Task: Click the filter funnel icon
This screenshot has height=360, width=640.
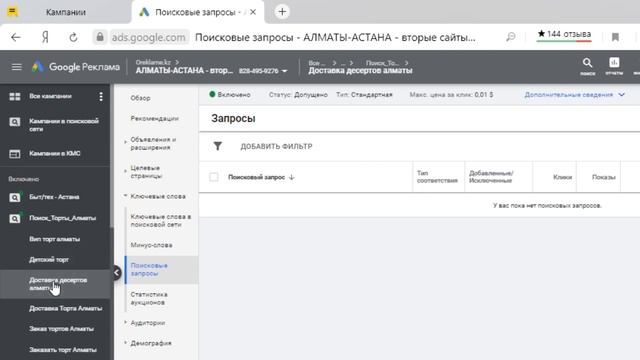Action: click(218, 146)
